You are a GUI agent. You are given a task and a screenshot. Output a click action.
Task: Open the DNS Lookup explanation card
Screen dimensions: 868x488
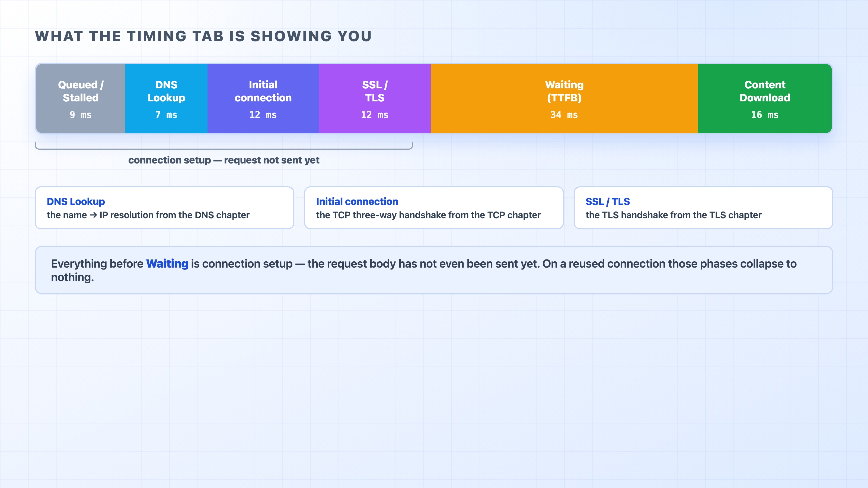[164, 208]
